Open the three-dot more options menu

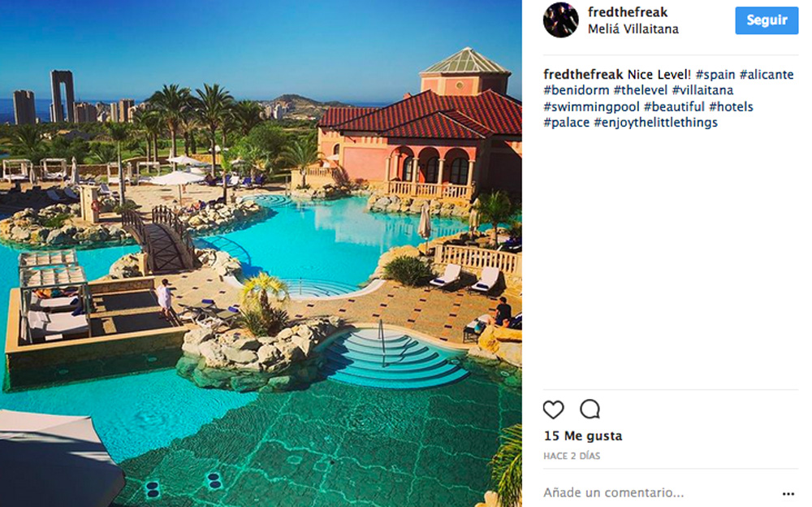(x=788, y=493)
